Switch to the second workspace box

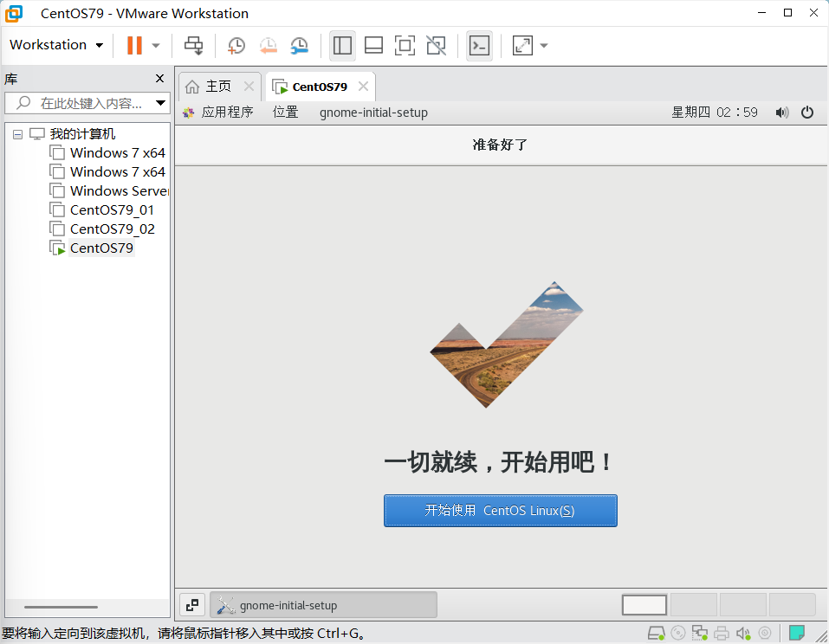[x=694, y=605]
